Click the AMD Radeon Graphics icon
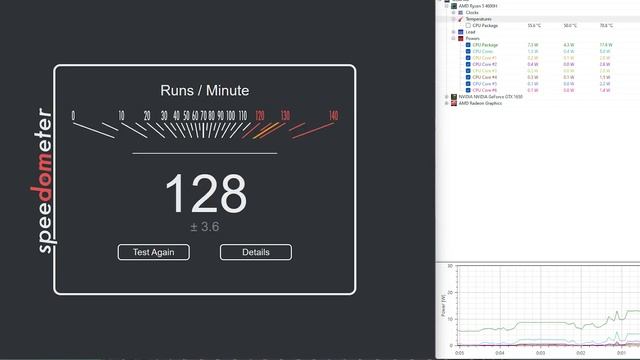 [454, 103]
